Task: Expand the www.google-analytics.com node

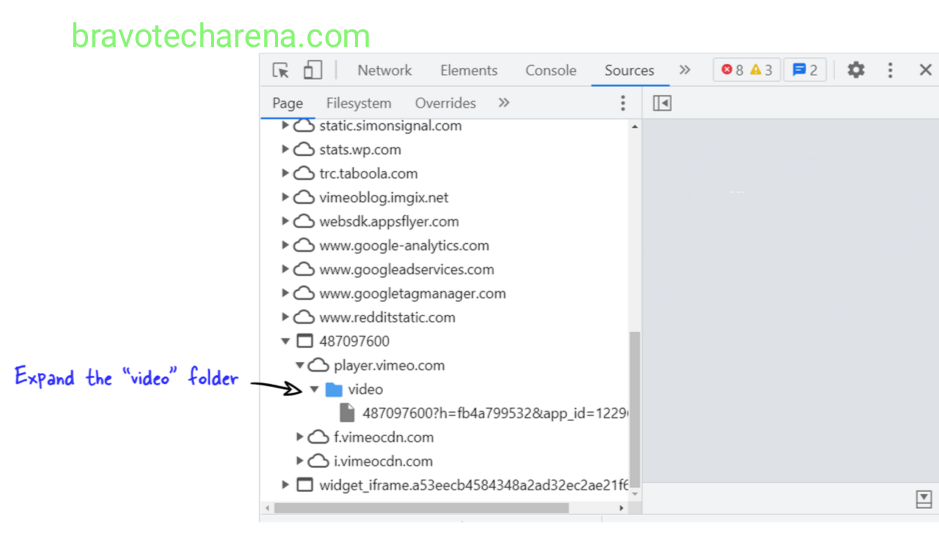Action: (x=285, y=245)
